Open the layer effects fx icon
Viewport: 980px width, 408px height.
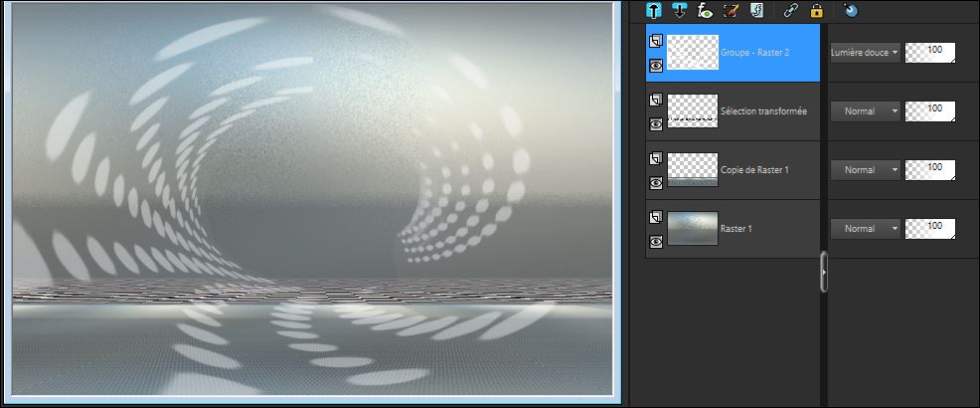coord(705,11)
